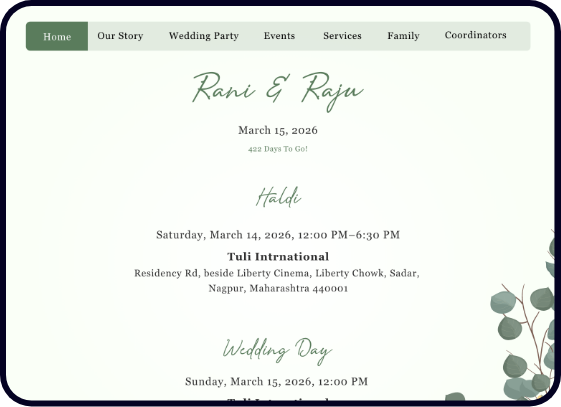
Task: Click the Rani & Raju title heading
Action: [x=278, y=91]
